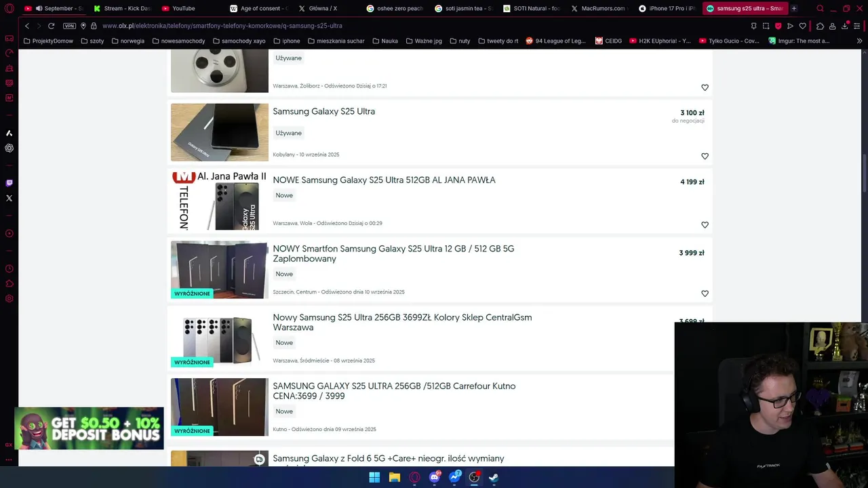Screen dimensions: 868x488
Task: Open the new tab plus button
Action: 794,8
